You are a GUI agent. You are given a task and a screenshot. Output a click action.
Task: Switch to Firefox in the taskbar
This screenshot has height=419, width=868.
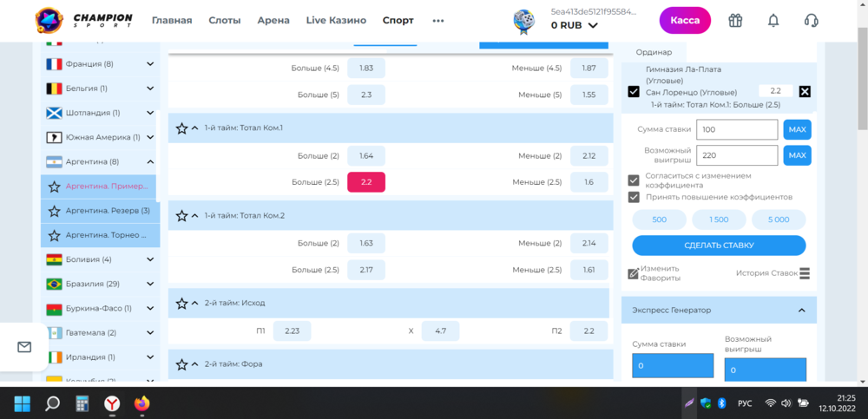click(x=142, y=403)
